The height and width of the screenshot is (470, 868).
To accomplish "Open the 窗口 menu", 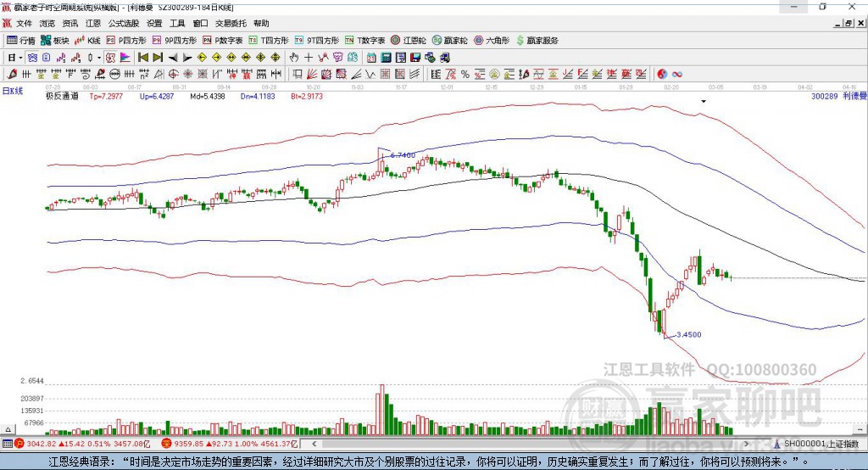I will pos(200,23).
